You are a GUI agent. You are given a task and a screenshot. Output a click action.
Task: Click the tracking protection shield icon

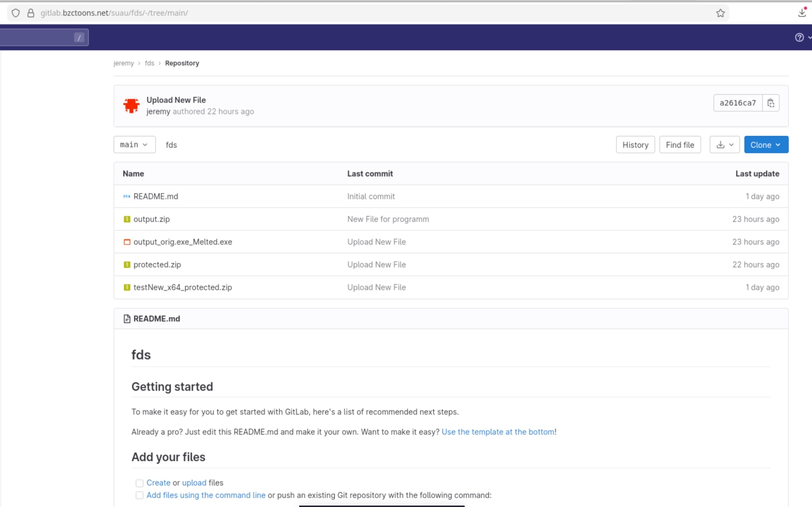(x=15, y=13)
